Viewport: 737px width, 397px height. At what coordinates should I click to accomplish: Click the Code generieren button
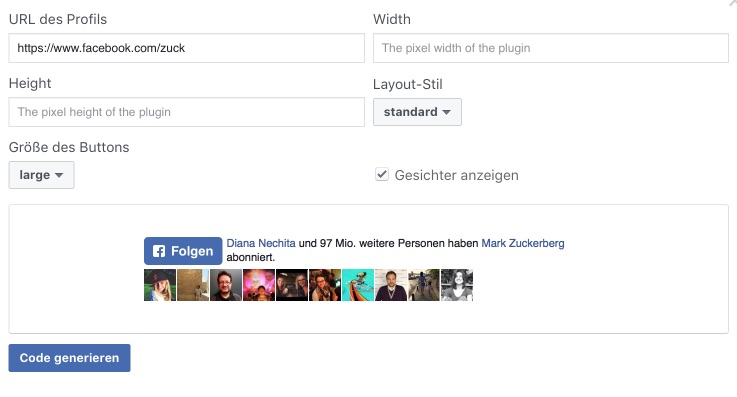click(x=70, y=358)
